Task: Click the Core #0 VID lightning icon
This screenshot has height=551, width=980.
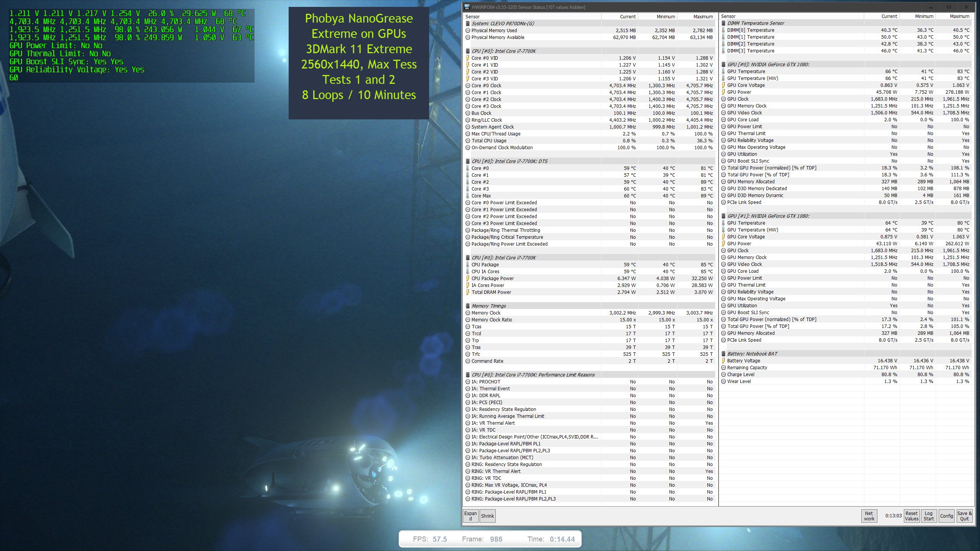Action: (x=468, y=58)
